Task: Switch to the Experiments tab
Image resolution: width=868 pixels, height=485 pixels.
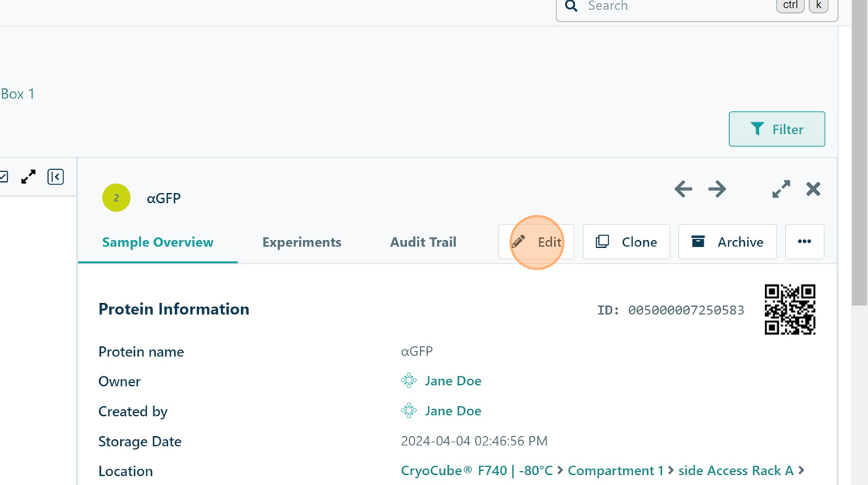Action: point(301,242)
